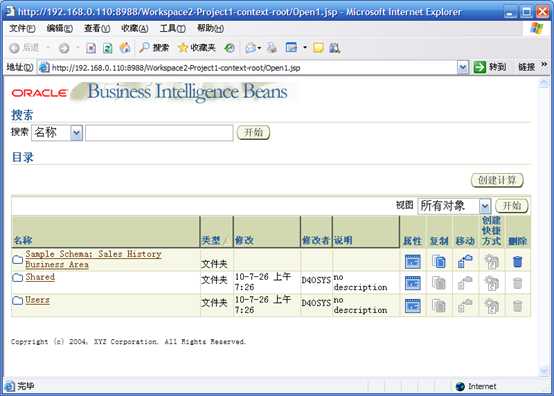The image size is (554, 396).
Task: Click Create Shortcut icon for Sample Schema row
Action: (x=491, y=262)
